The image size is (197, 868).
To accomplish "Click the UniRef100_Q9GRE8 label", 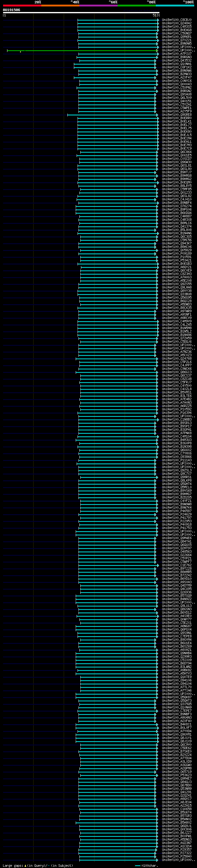I will [176, 115].
